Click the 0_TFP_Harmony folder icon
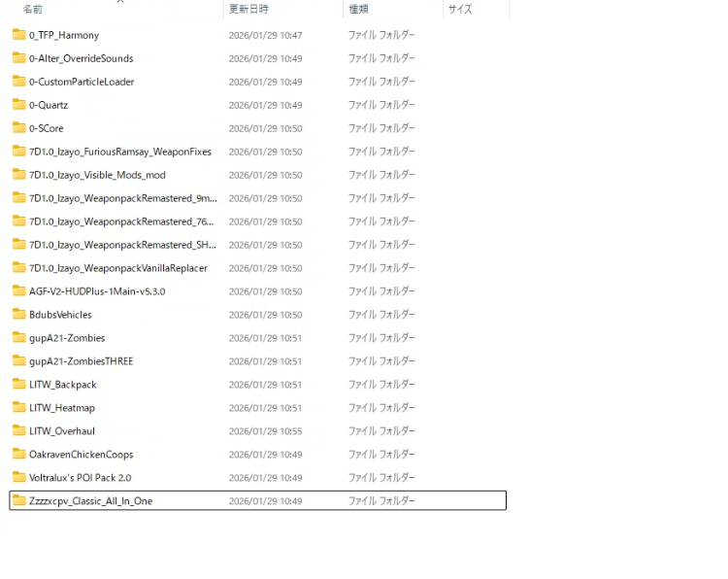 click(19, 35)
